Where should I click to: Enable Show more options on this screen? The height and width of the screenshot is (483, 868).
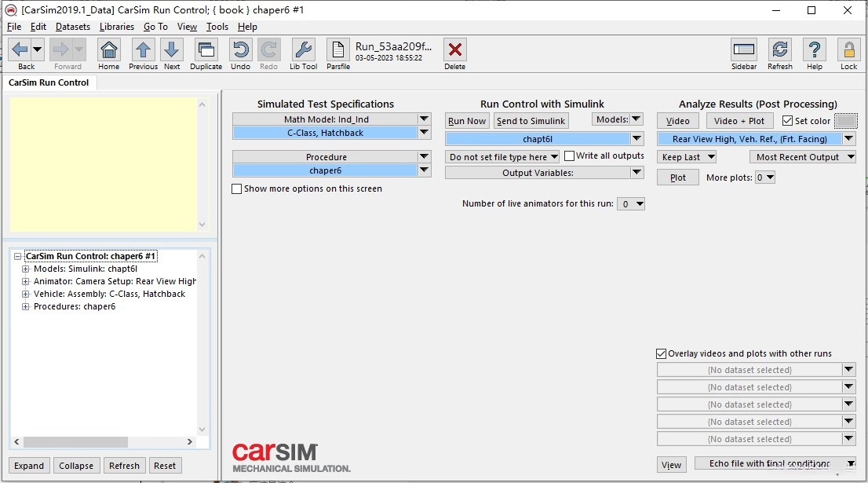237,188
